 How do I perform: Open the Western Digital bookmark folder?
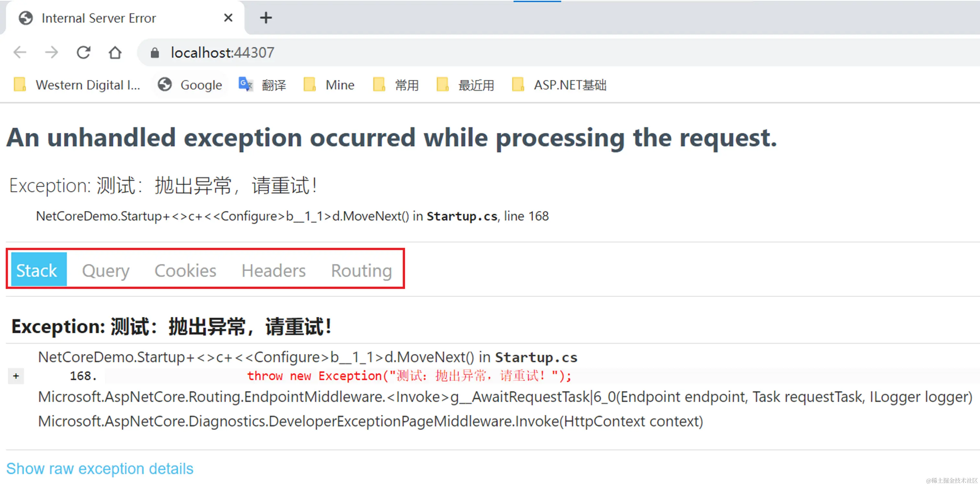[x=77, y=85]
